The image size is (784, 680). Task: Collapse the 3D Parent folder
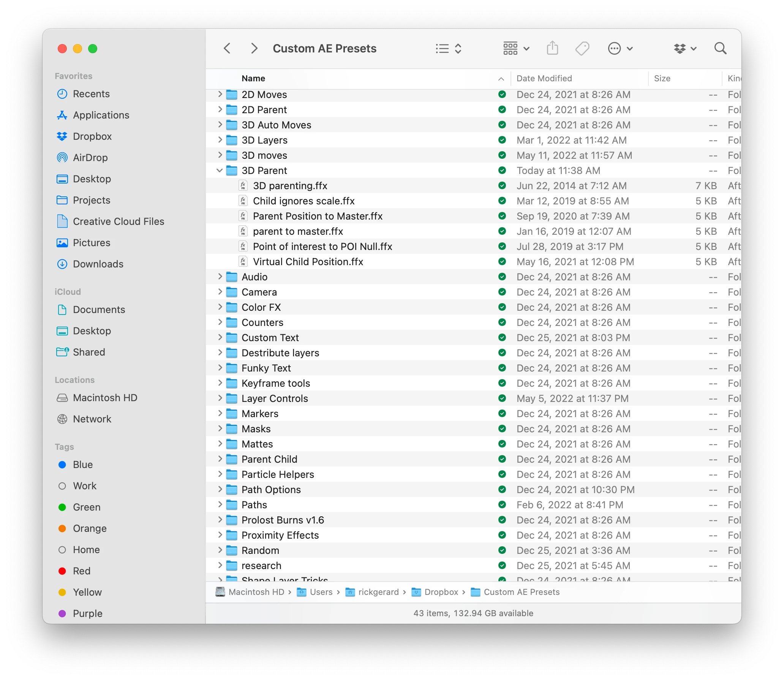point(220,171)
